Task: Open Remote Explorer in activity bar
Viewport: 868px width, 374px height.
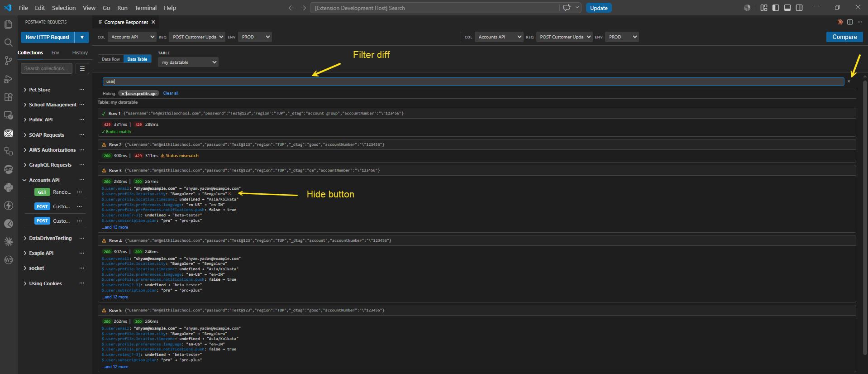Action: click(8, 115)
